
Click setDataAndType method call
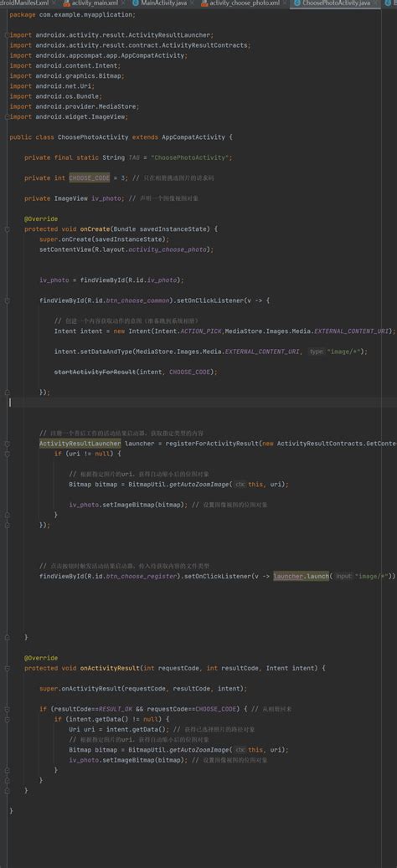click(x=107, y=352)
